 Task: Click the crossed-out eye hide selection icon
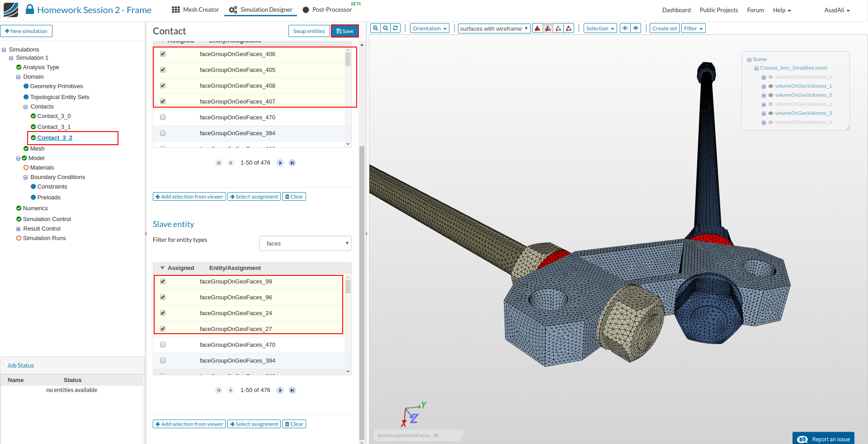625,28
